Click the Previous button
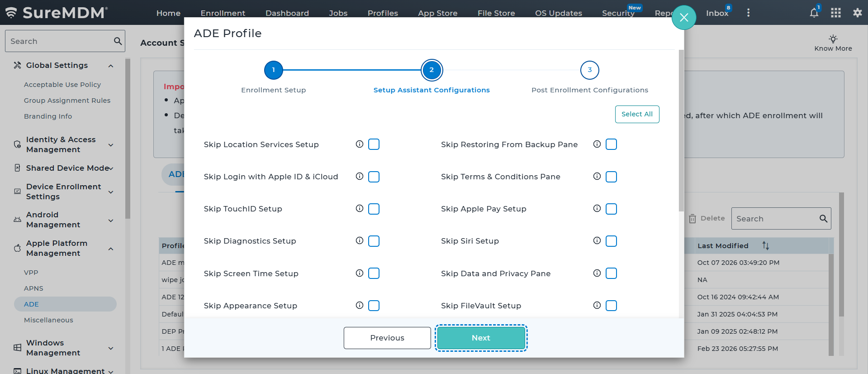Image resolution: width=868 pixels, height=374 pixels. pos(387,338)
